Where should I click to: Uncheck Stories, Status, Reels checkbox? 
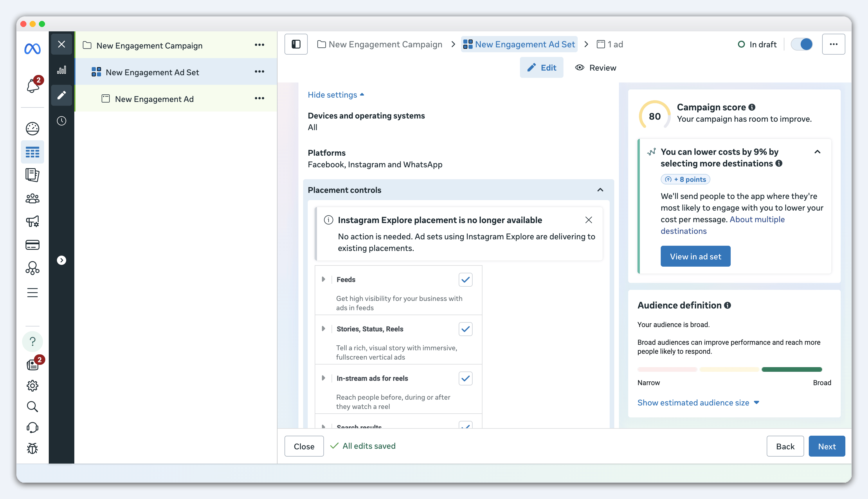(466, 329)
